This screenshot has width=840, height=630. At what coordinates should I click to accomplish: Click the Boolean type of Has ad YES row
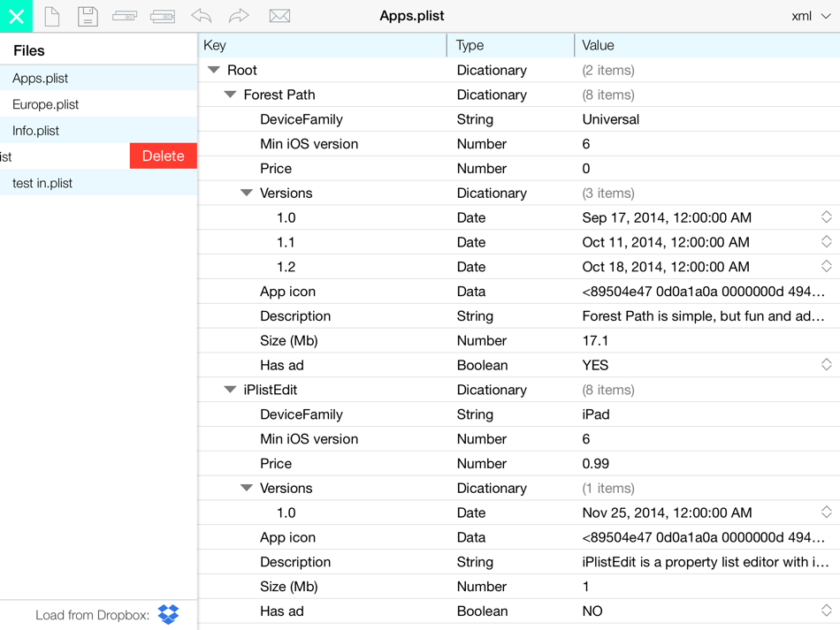tap(482, 365)
